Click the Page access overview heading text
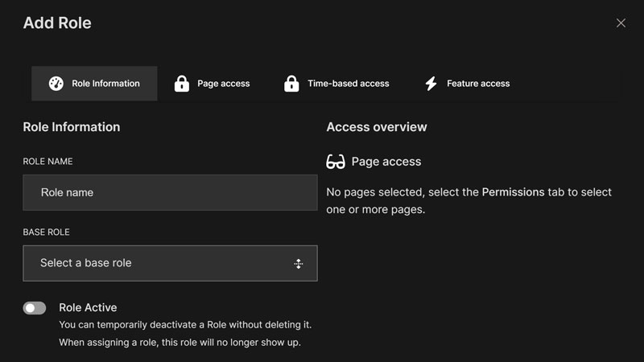The image size is (644, 362). pyautogui.click(x=386, y=162)
